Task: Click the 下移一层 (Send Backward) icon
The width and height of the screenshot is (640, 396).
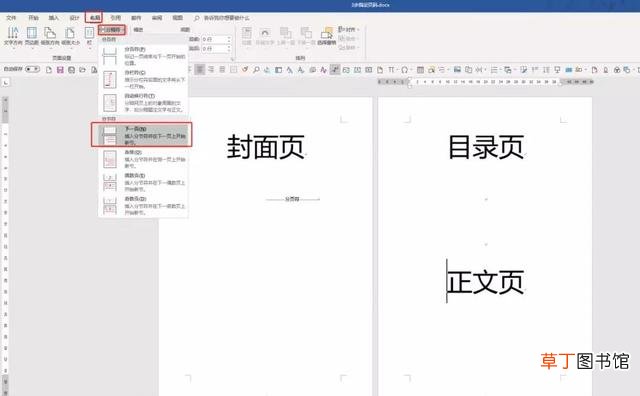Action: coord(306,36)
